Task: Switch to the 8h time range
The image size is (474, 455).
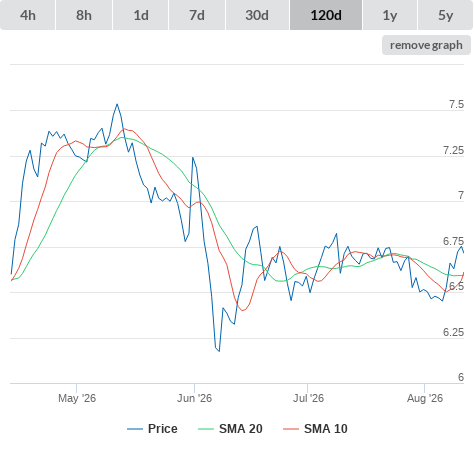Action: pos(84,15)
